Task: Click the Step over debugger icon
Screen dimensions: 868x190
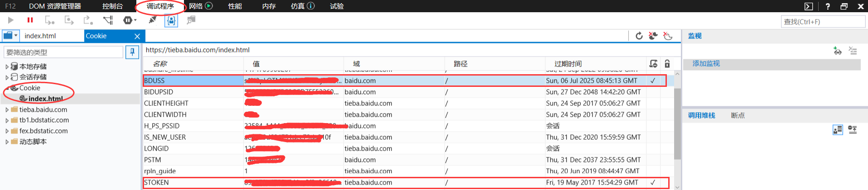Action: (69, 20)
